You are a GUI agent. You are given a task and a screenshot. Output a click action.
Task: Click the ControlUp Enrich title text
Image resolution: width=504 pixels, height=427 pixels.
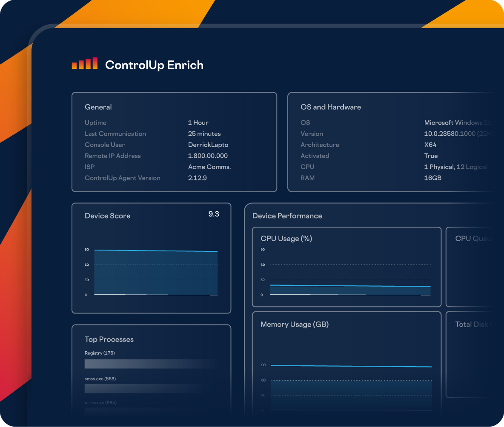[x=154, y=65]
